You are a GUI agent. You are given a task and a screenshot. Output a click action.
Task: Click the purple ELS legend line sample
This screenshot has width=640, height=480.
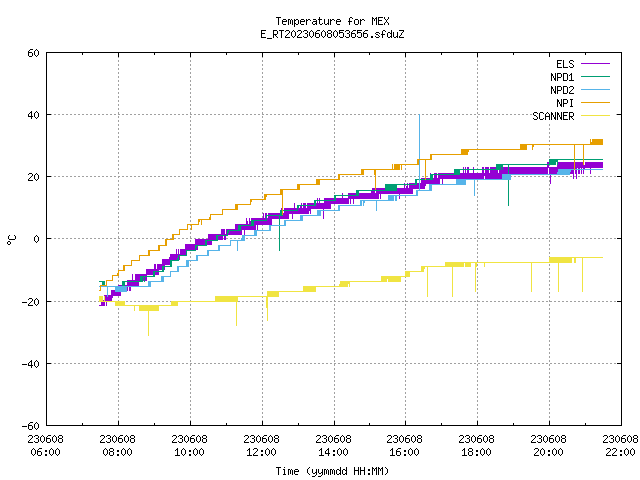click(x=595, y=64)
